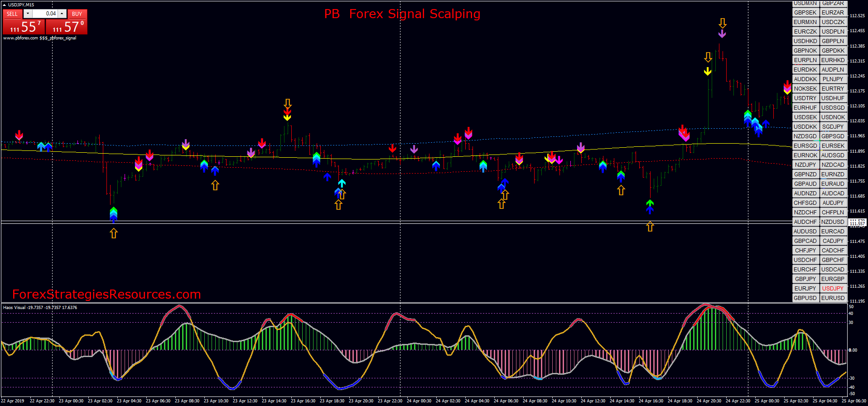Open USDSGD symbol chart

833,107
